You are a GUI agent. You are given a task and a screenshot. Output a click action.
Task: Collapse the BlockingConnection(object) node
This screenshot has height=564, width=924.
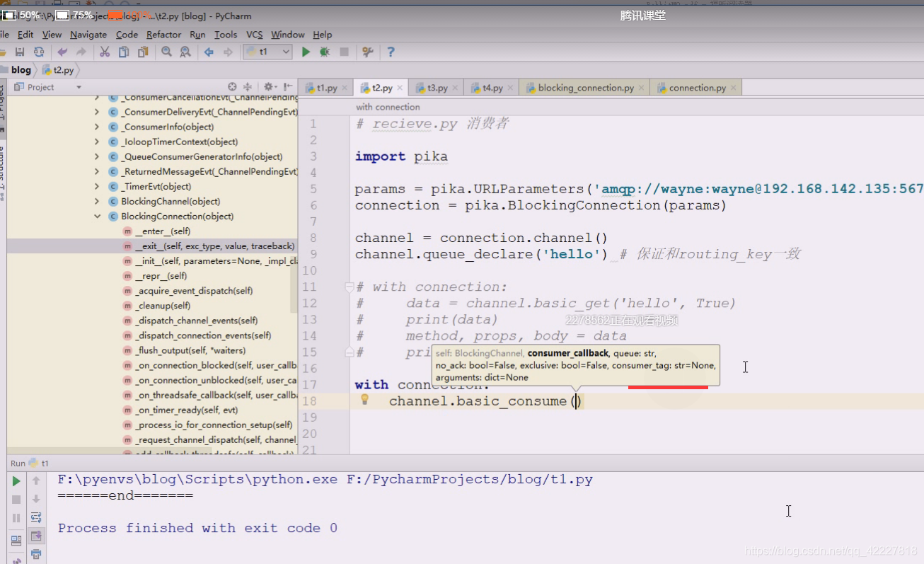97,216
